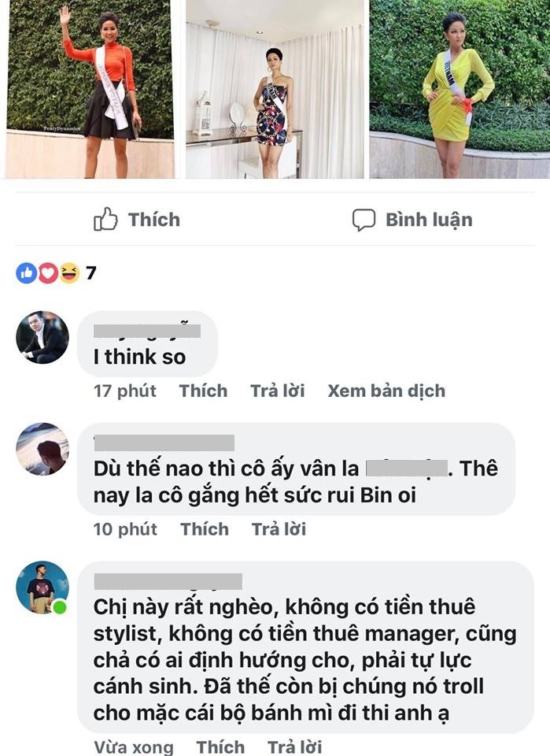Reply to the 'Vừa xong' comment
550x756 pixels.
295,747
